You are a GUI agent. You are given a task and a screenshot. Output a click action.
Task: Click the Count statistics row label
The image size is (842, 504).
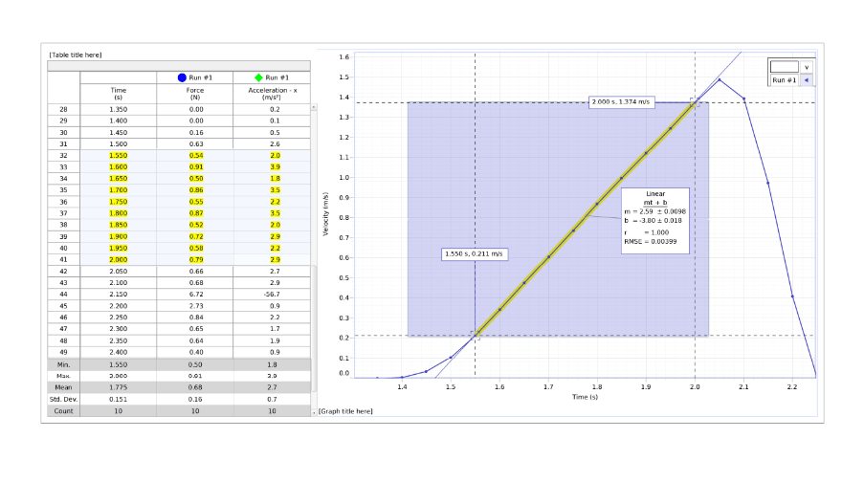tap(63, 411)
